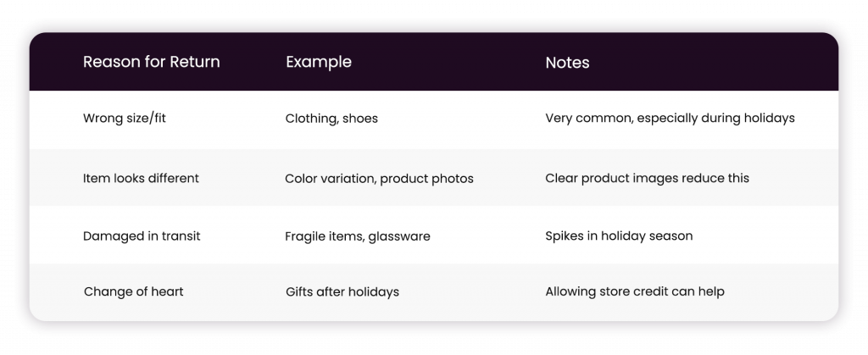This screenshot has height=355, width=868.
Task: Click the 'Reason for Return' column header
Action: (151, 61)
